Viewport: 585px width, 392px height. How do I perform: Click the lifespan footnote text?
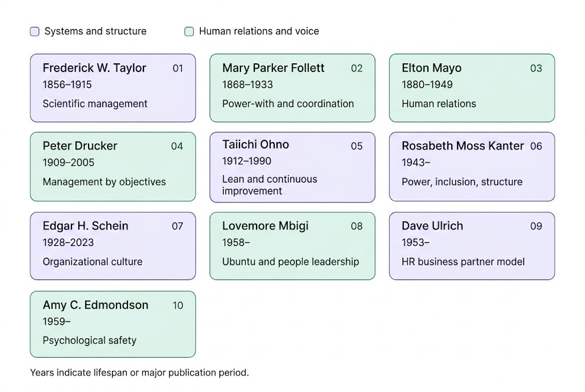click(139, 373)
